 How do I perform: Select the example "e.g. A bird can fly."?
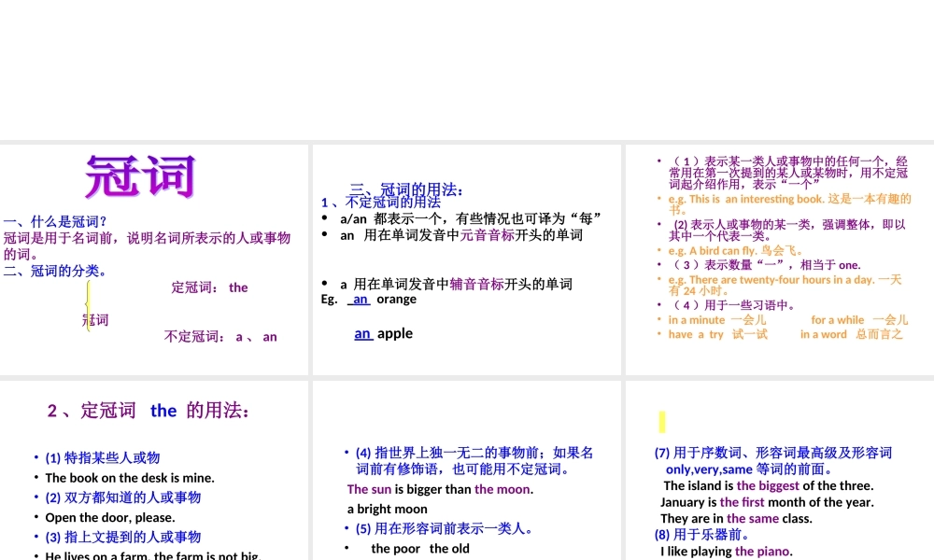pyautogui.click(x=736, y=250)
